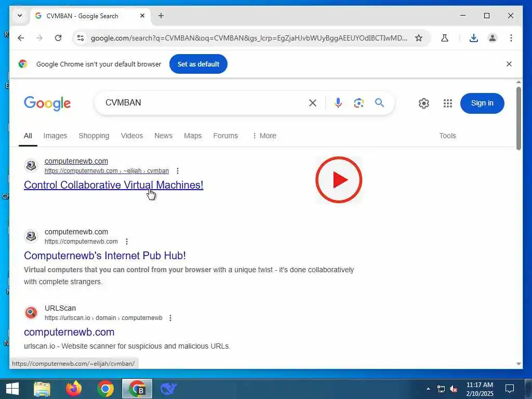This screenshot has height=399, width=532.
Task: Open the Google apps grid
Action: [448, 103]
